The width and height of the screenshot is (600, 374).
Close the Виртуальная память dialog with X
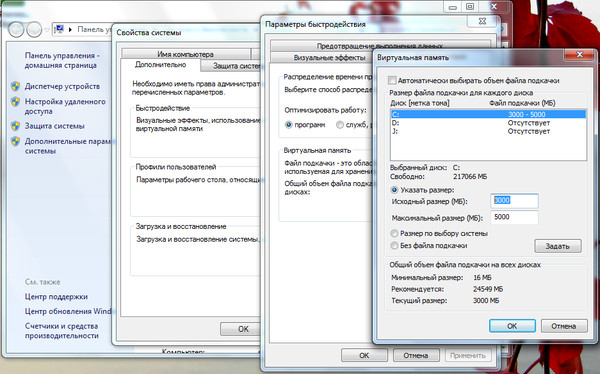[580, 55]
